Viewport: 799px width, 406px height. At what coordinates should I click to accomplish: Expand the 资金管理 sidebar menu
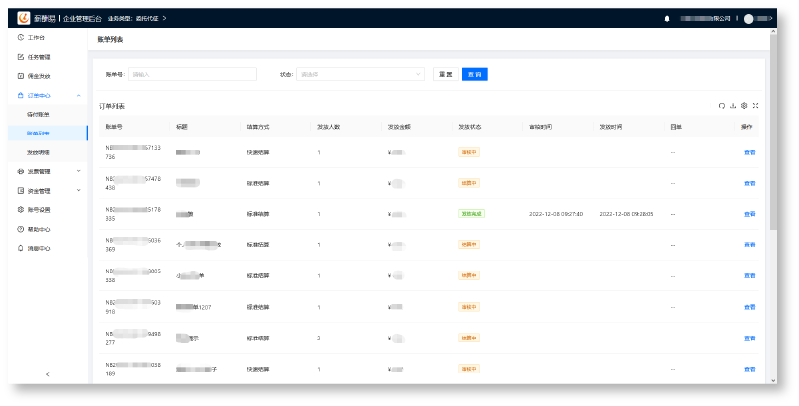pos(46,190)
